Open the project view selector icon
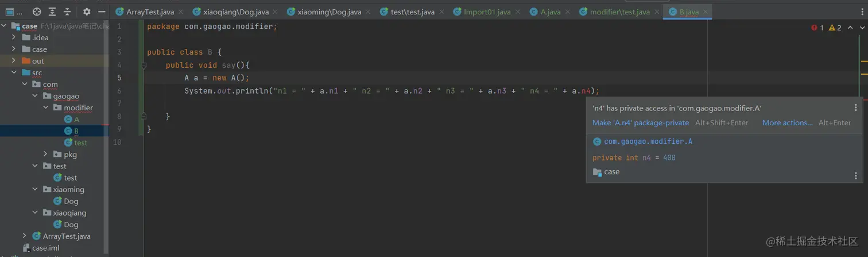 [10, 11]
